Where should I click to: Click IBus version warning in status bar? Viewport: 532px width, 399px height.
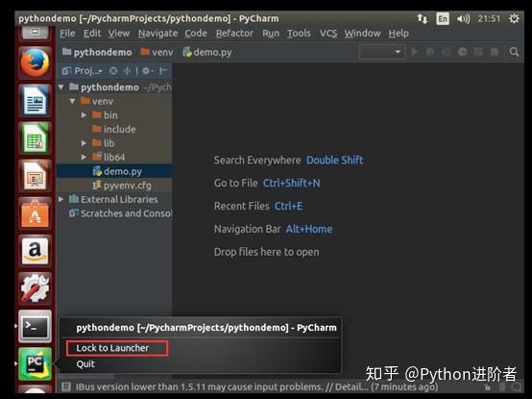click(256, 387)
